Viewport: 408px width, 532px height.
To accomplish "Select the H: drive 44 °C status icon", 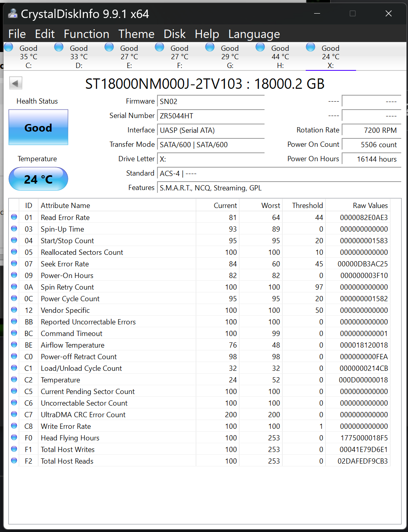I will point(260,47).
